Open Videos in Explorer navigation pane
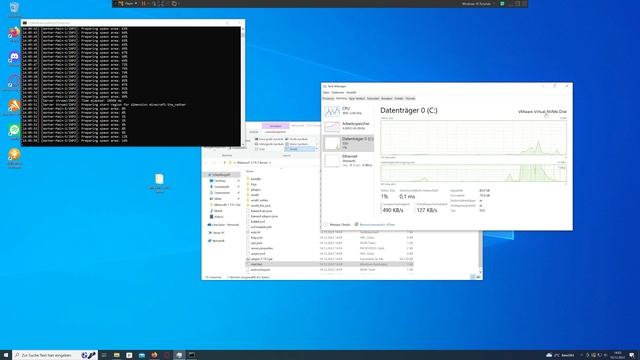 click(219, 217)
